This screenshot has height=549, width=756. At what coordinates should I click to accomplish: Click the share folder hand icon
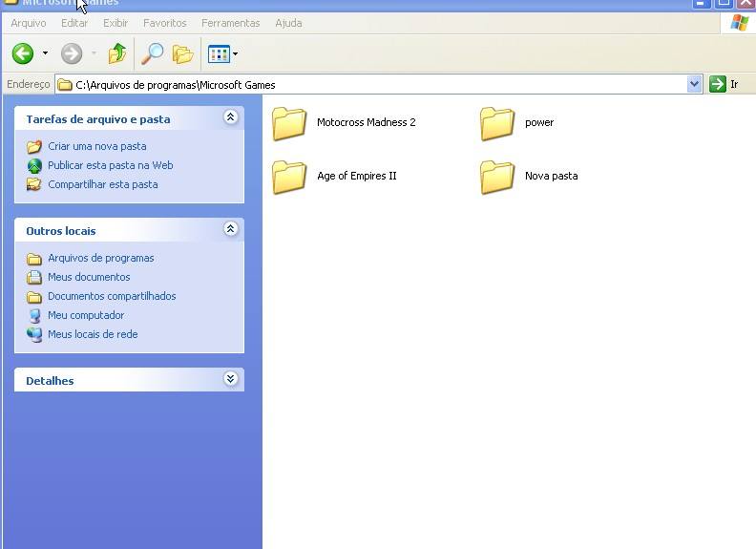tap(33, 184)
